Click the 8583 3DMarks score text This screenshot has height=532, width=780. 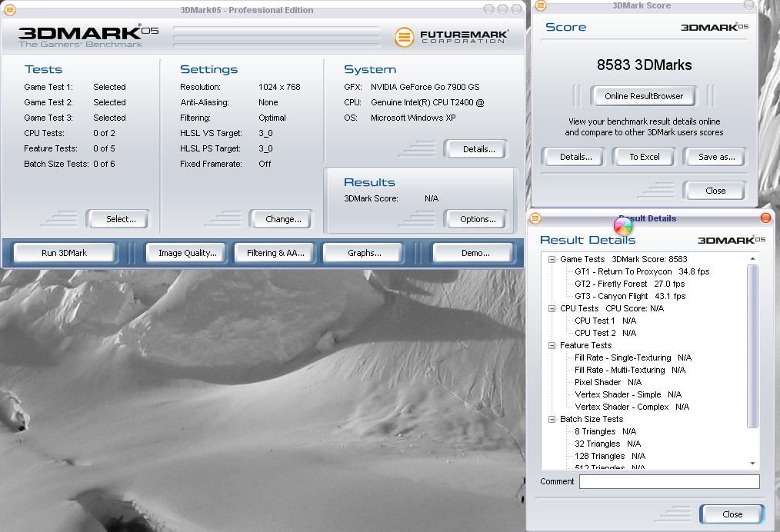click(x=644, y=65)
